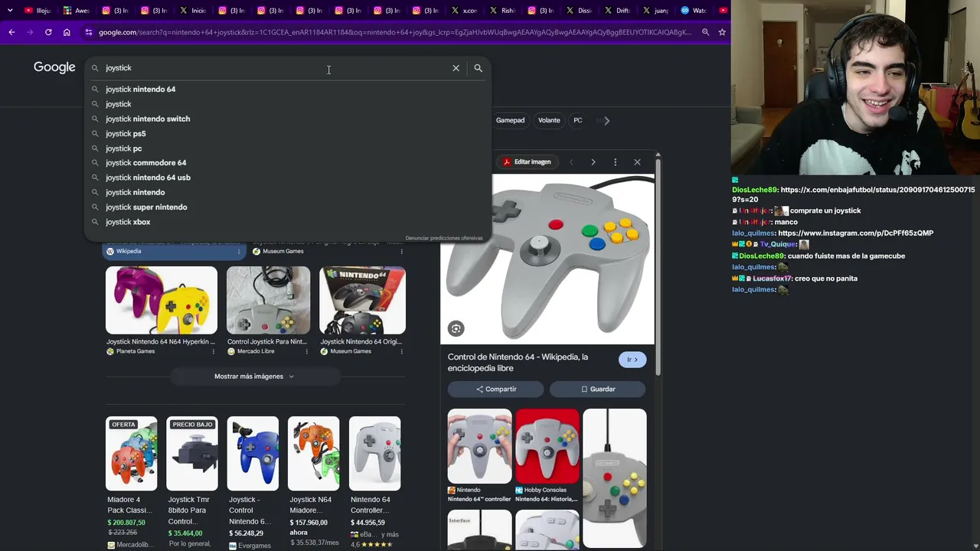Open options for Control Joystick Para Nint result
Viewport: 980px width, 551px height.
click(x=306, y=351)
